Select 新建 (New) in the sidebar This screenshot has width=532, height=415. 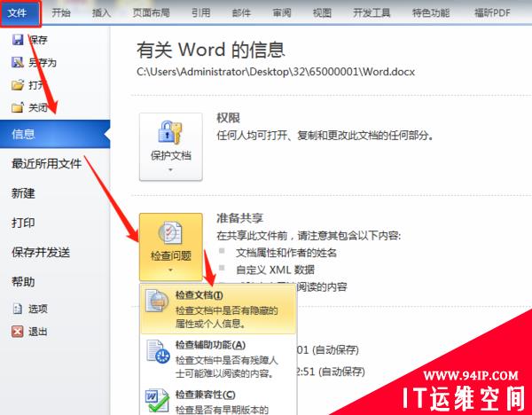coord(23,193)
